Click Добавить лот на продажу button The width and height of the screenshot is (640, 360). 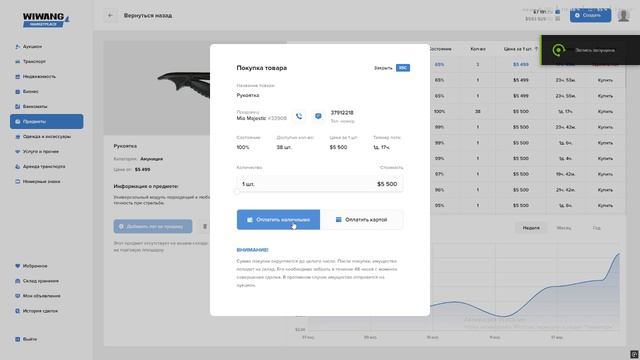[x=153, y=226]
